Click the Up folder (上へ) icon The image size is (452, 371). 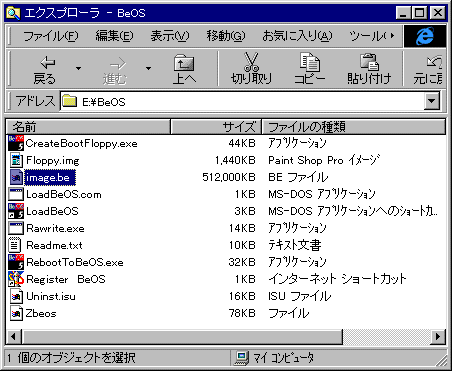[x=184, y=63]
